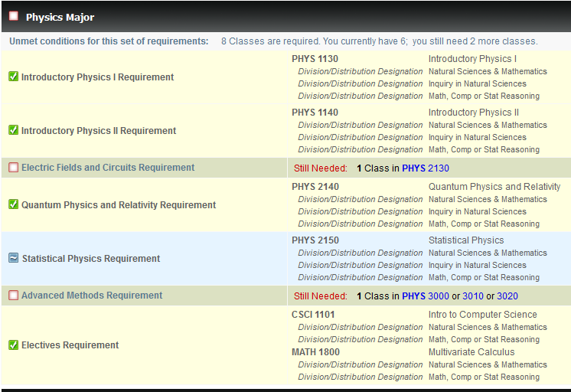Click Still Needed in Advanced Methods row
Viewport: 571px width, 392px height.
(321, 296)
